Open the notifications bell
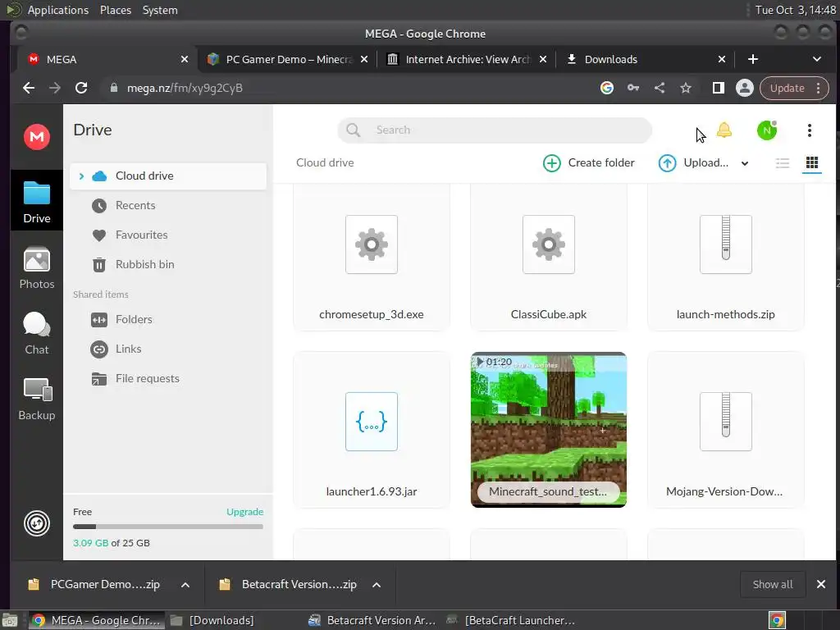Viewport: 840px width, 630px height. (724, 130)
